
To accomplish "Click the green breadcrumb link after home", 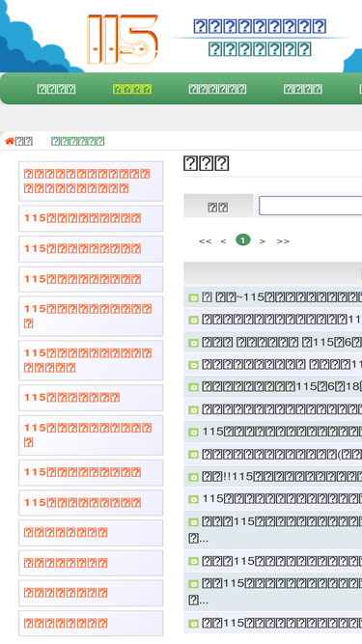I will [77, 141].
